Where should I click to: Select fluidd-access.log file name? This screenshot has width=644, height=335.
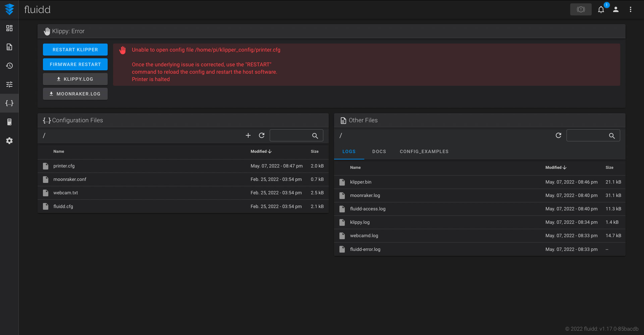368,209
